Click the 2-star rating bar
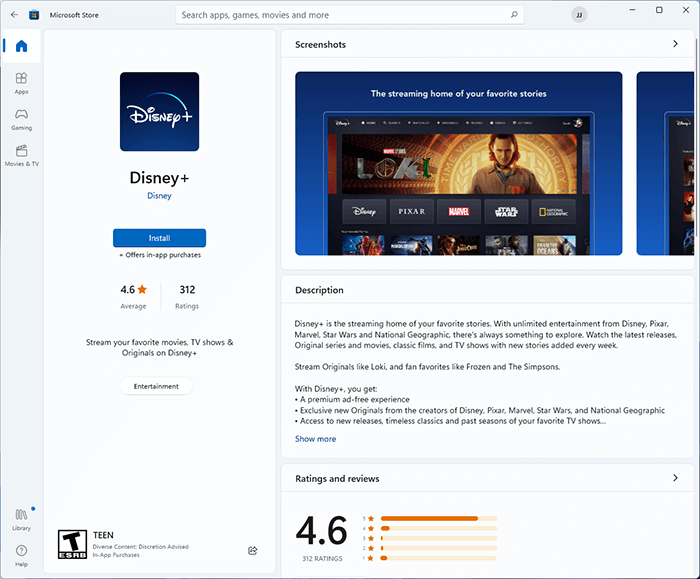700x579 pixels. click(438, 548)
